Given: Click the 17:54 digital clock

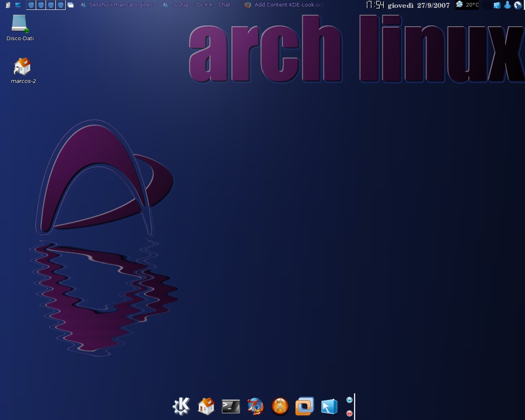Looking at the screenshot, I should pyautogui.click(x=375, y=5).
